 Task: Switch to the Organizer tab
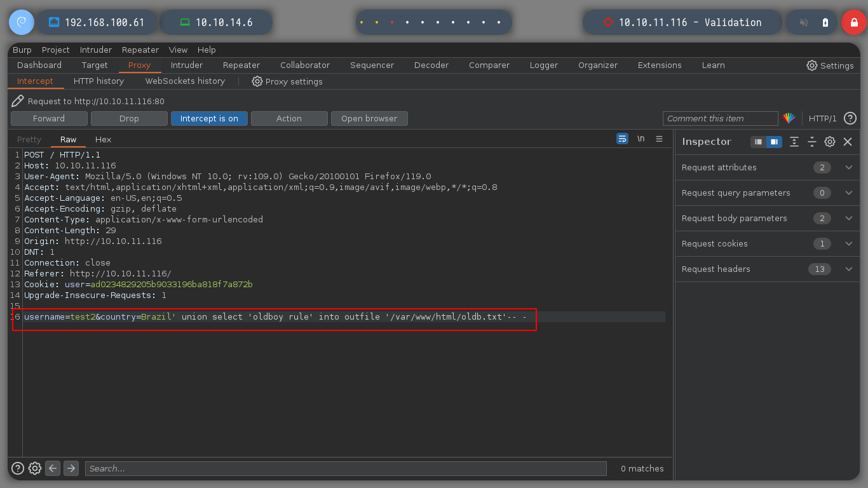pyautogui.click(x=598, y=65)
